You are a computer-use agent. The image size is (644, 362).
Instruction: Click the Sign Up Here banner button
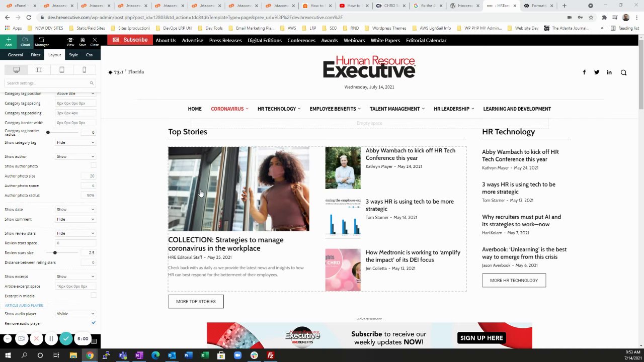pos(481,338)
